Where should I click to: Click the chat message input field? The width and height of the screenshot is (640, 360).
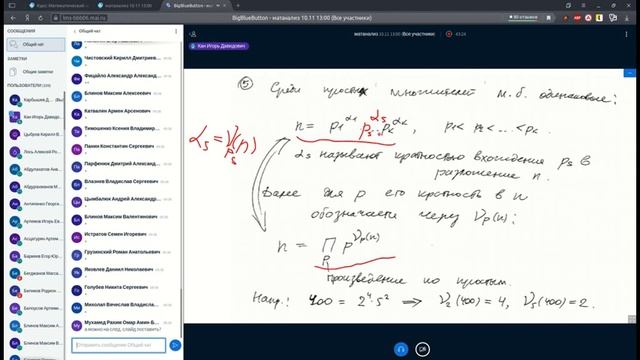[x=119, y=345]
